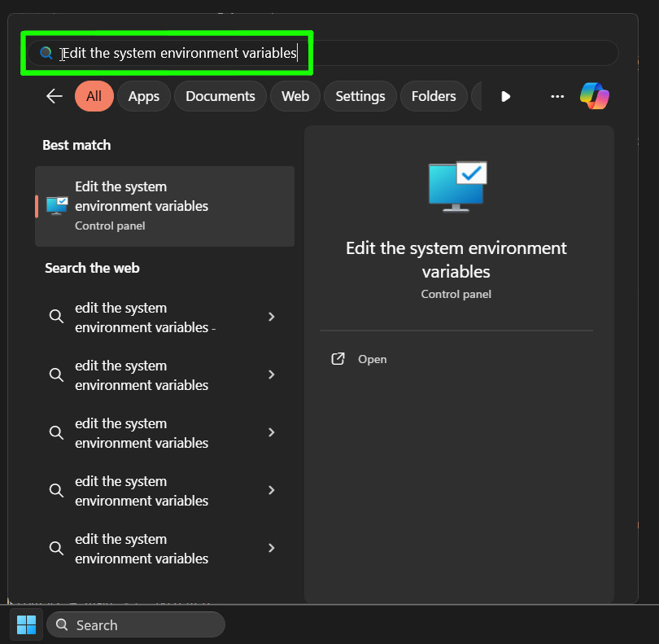Screen dimensions: 659x644
Task: Open Copilot from the colorful icon
Action: [595, 96]
